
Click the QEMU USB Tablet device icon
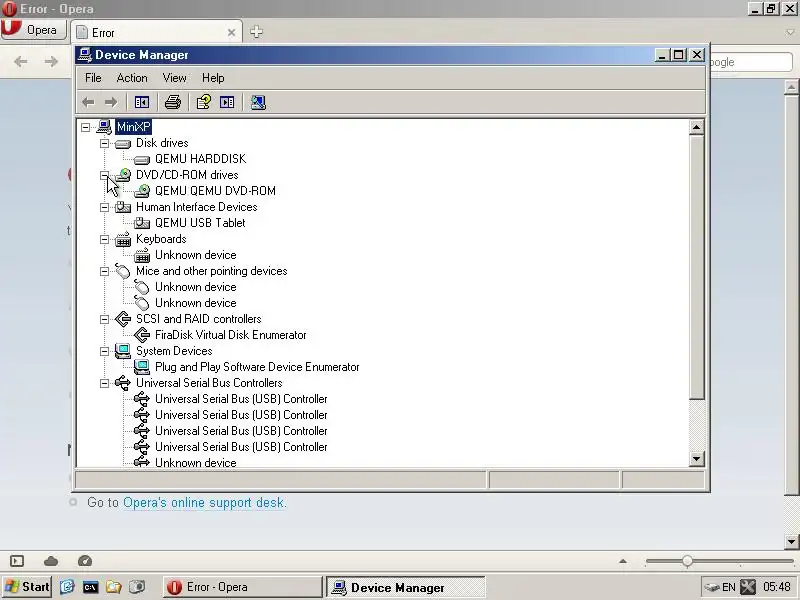[142, 223]
